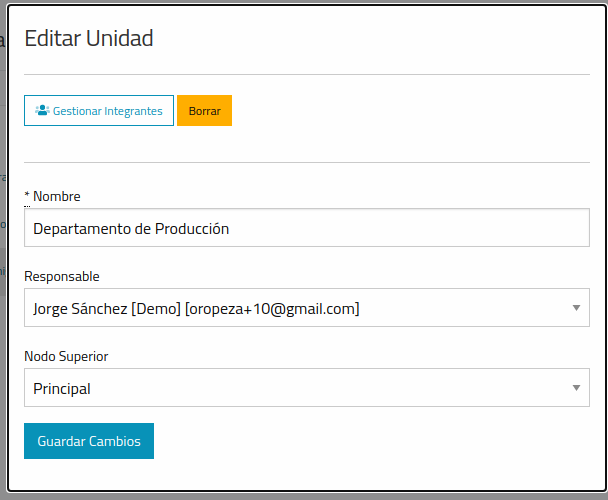This screenshot has width=608, height=500.
Task: Click the people icon in Gestionar Integrantes
Action: 42,111
